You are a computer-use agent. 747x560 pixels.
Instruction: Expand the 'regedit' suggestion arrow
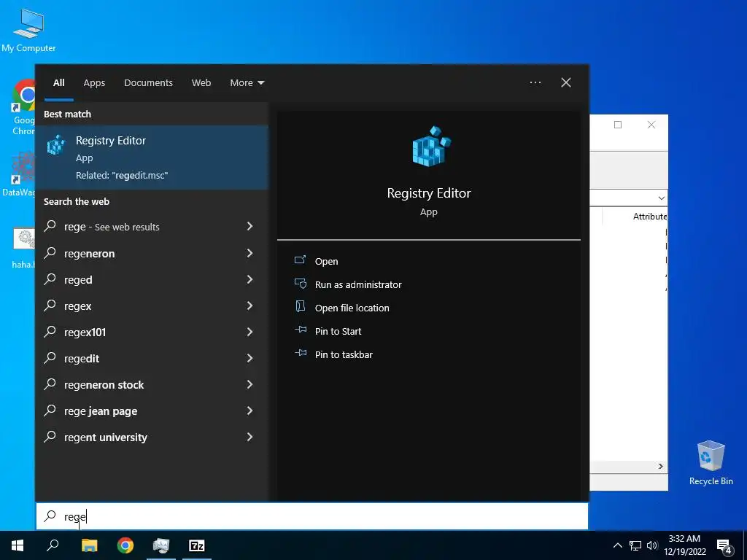[249, 357]
